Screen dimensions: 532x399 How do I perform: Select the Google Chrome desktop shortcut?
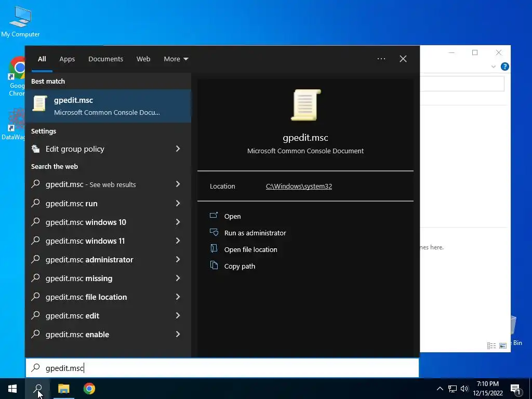click(17, 77)
